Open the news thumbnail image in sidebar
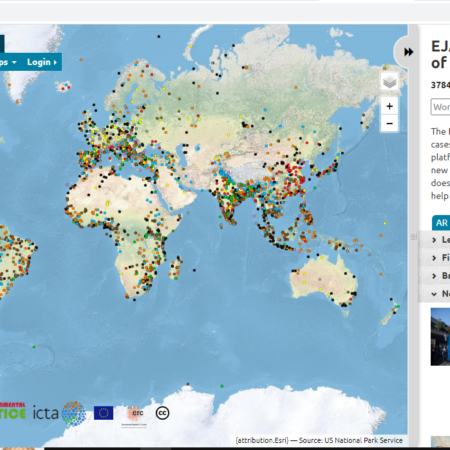The height and width of the screenshot is (450, 450). coord(440,337)
